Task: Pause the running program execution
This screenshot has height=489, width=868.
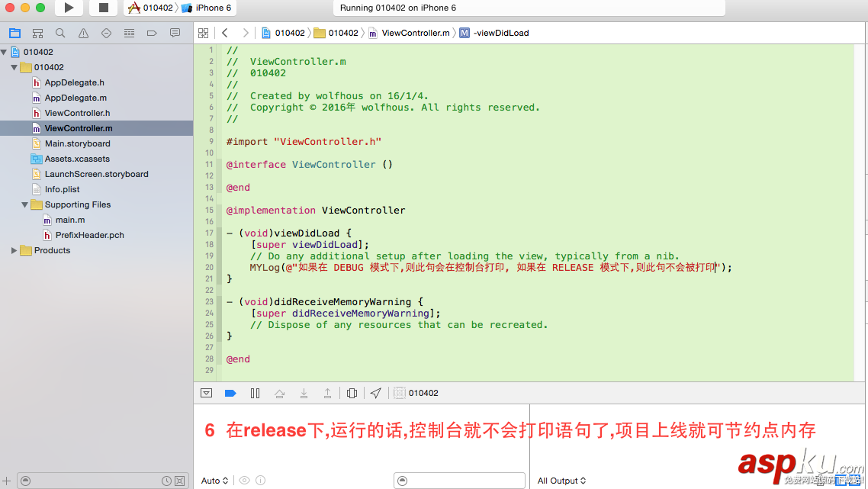Action: (255, 392)
